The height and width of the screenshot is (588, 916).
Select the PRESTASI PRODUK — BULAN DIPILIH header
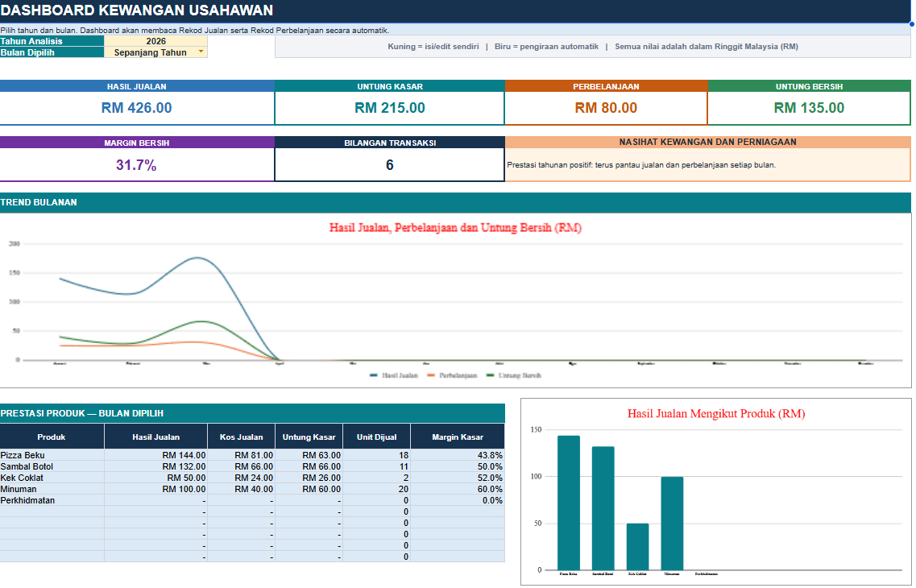[252, 413]
